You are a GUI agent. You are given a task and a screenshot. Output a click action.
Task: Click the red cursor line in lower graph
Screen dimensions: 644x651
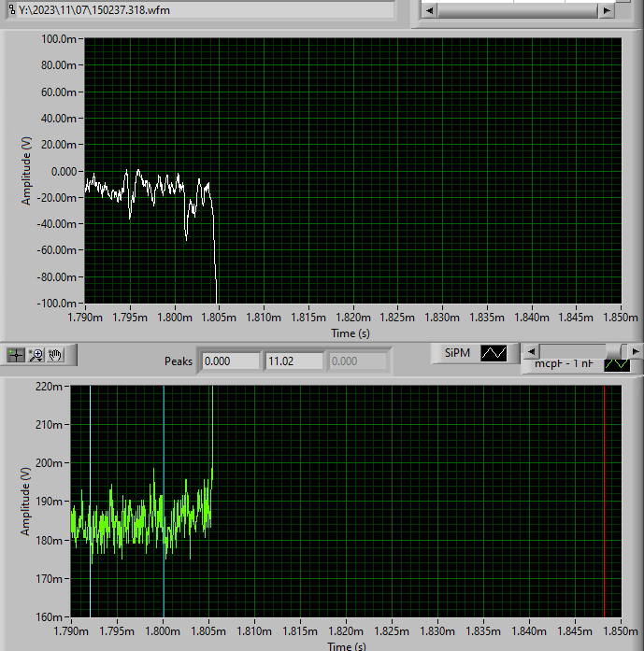[x=604, y=502]
